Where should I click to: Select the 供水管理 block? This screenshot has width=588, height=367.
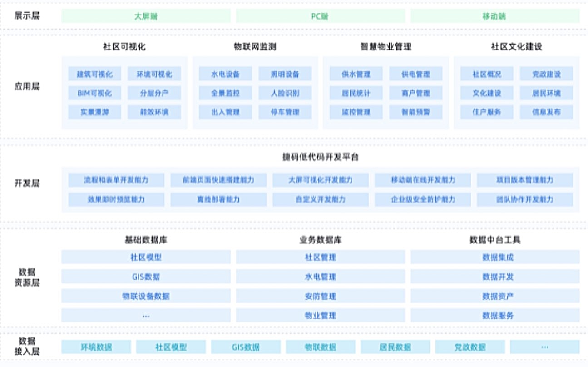coord(356,74)
